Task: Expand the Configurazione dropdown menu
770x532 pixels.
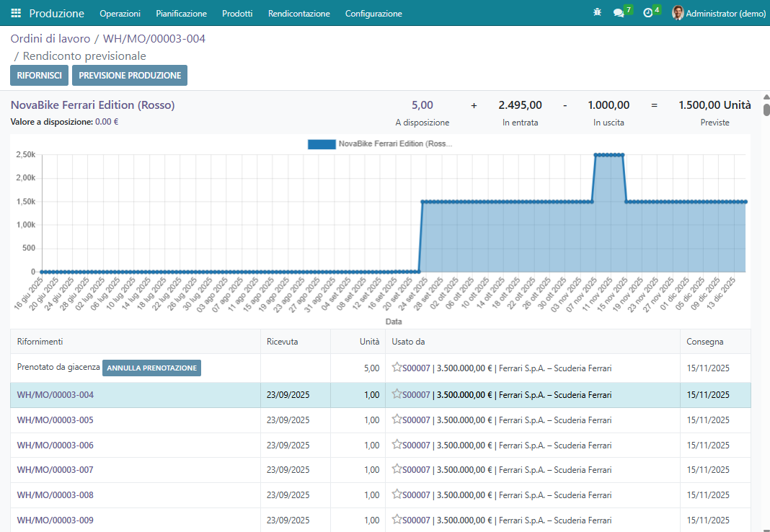Action: coord(373,14)
